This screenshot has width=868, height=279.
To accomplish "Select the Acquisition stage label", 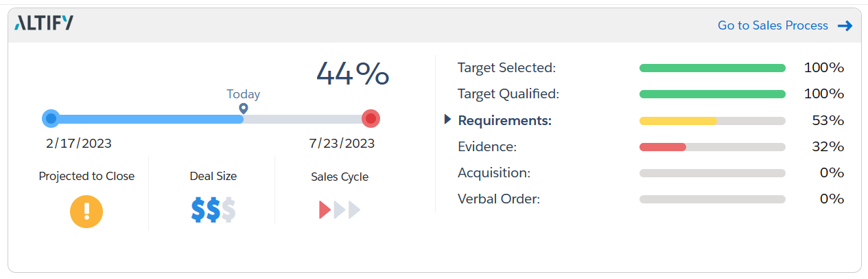I will (x=494, y=173).
